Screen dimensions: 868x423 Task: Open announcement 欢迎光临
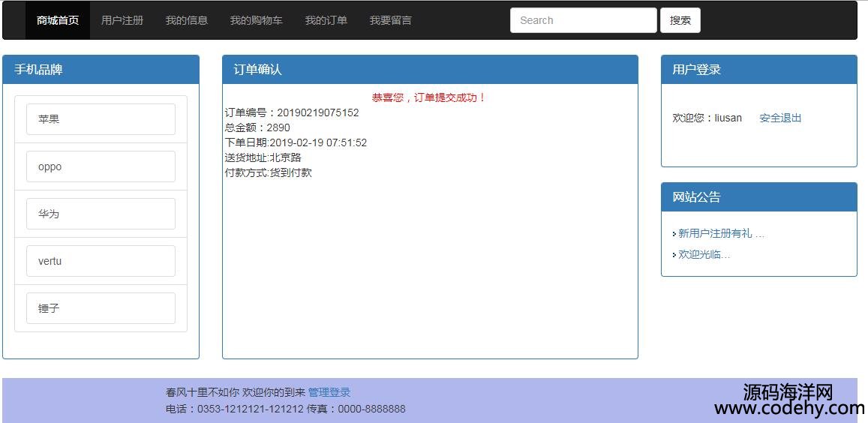click(704, 255)
